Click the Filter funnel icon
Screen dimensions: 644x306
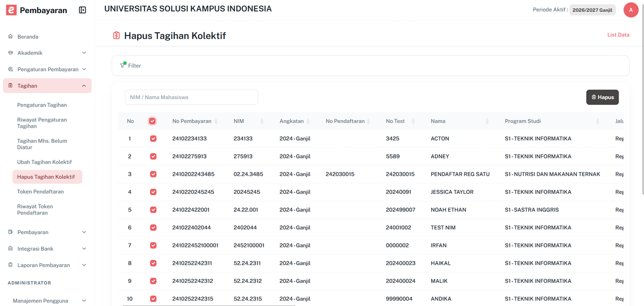click(x=123, y=65)
